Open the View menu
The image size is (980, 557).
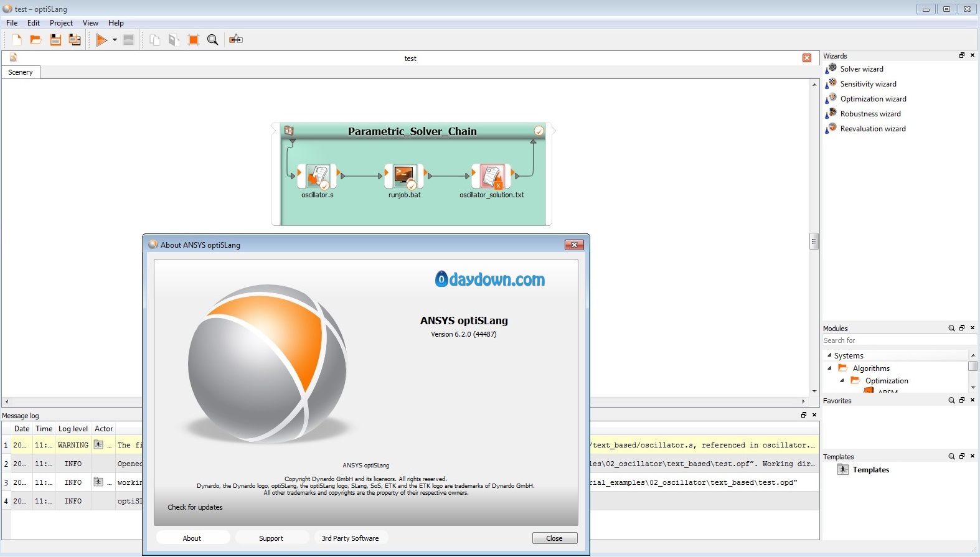pyautogui.click(x=90, y=23)
